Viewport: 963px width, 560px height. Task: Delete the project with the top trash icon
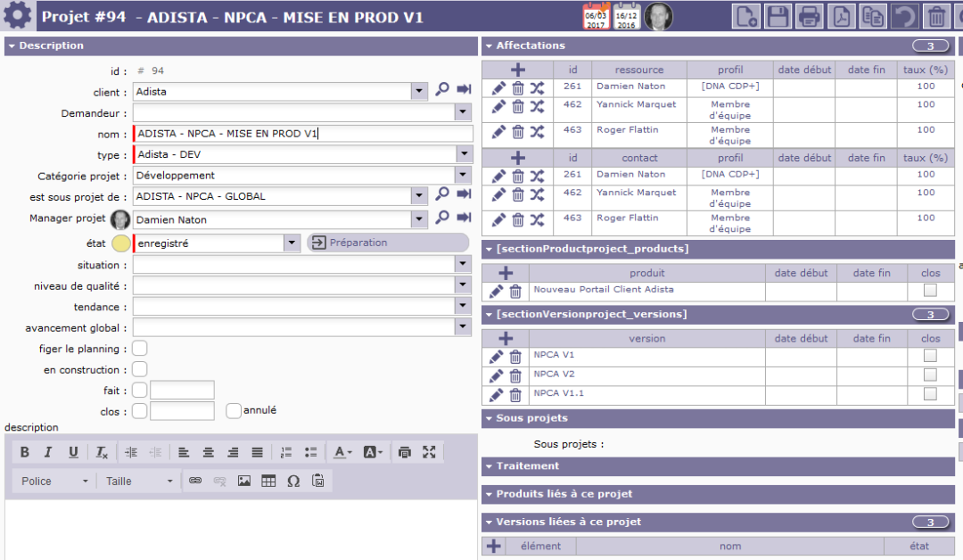(x=936, y=16)
